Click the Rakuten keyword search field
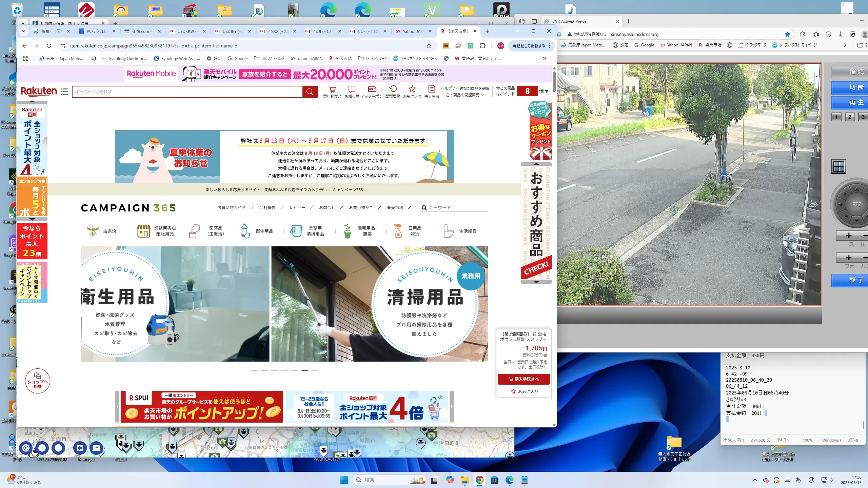Screen dimensions: 868x488 click(187, 91)
